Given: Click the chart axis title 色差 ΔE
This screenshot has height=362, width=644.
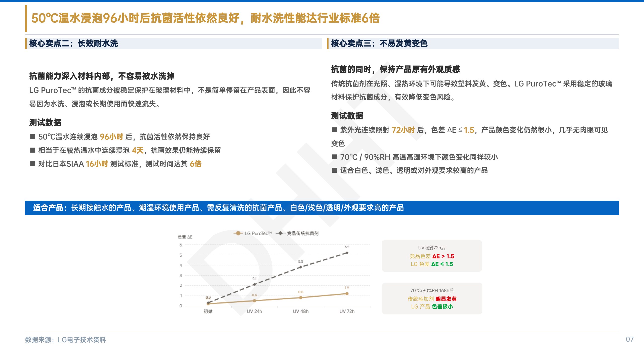Looking at the screenshot, I should pos(185,237).
